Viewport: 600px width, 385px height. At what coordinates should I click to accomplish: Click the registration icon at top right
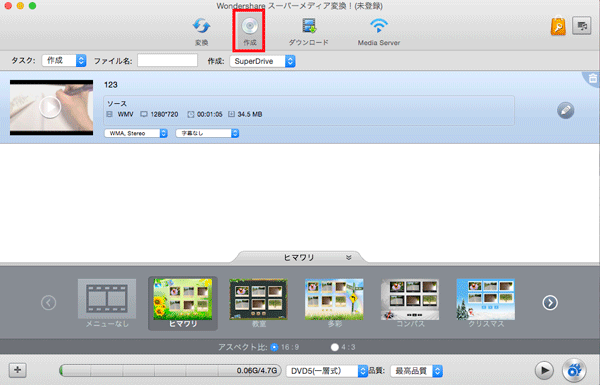coord(582,26)
